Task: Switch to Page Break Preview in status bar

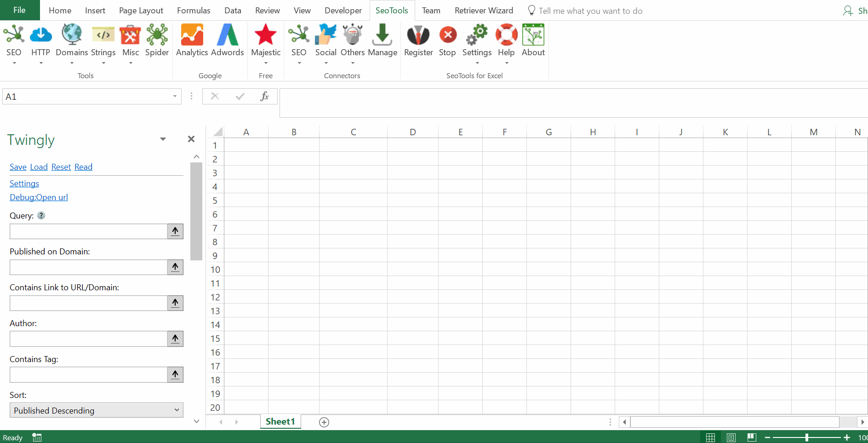Action: click(x=752, y=437)
